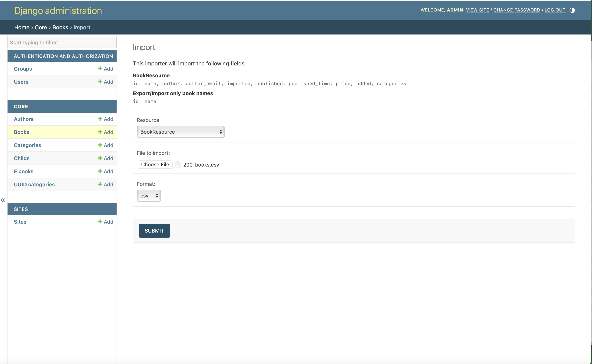Image resolution: width=592 pixels, height=364 pixels.
Task: Click the 200-books.csv file name
Action: (201, 165)
